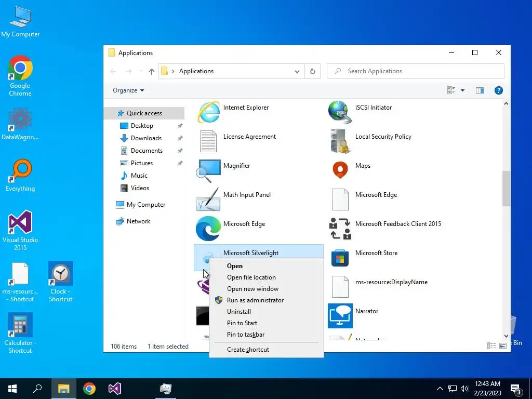Select the Microsoft Store icon
The image size is (532, 399).
(x=340, y=258)
